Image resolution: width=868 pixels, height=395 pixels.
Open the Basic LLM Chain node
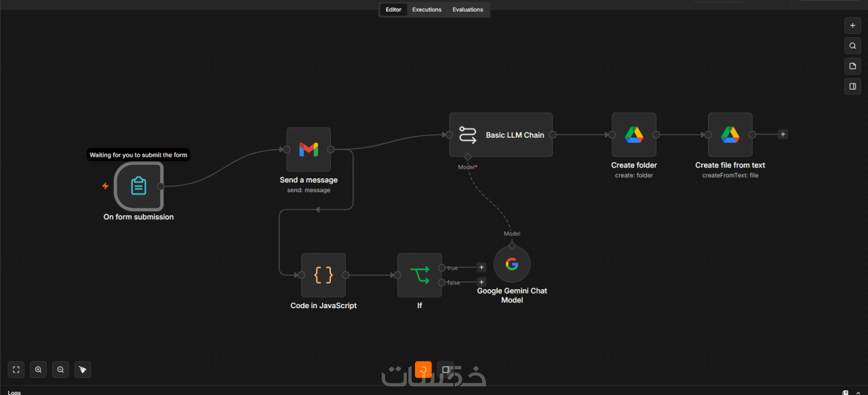tap(501, 135)
